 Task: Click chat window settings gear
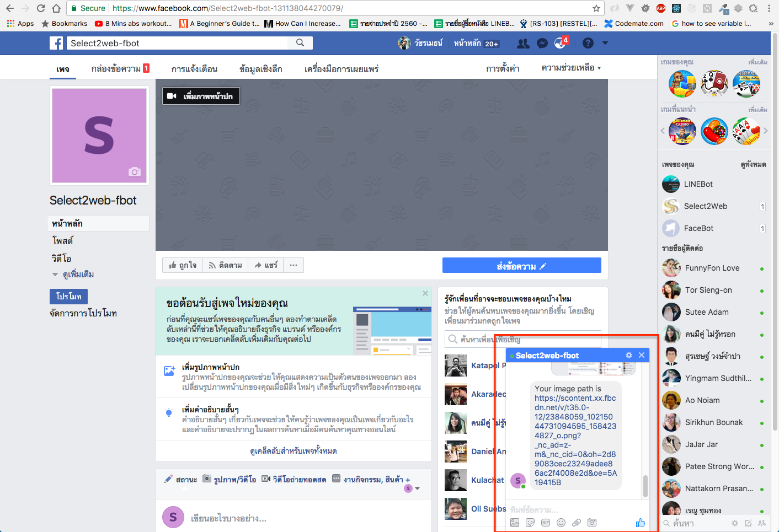point(629,355)
